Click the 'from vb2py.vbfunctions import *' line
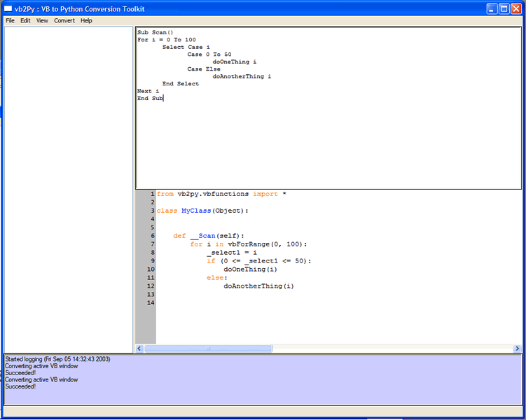Image resolution: width=526 pixels, height=420 pixels. point(221,194)
